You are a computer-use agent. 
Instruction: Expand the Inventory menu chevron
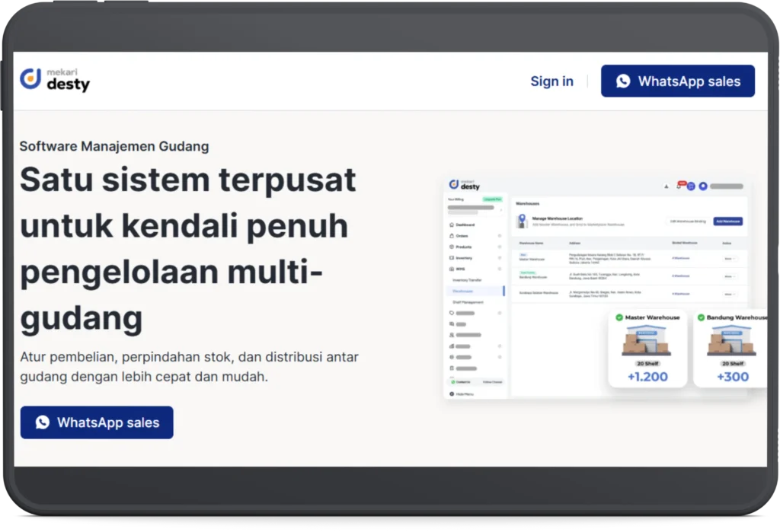coord(500,257)
